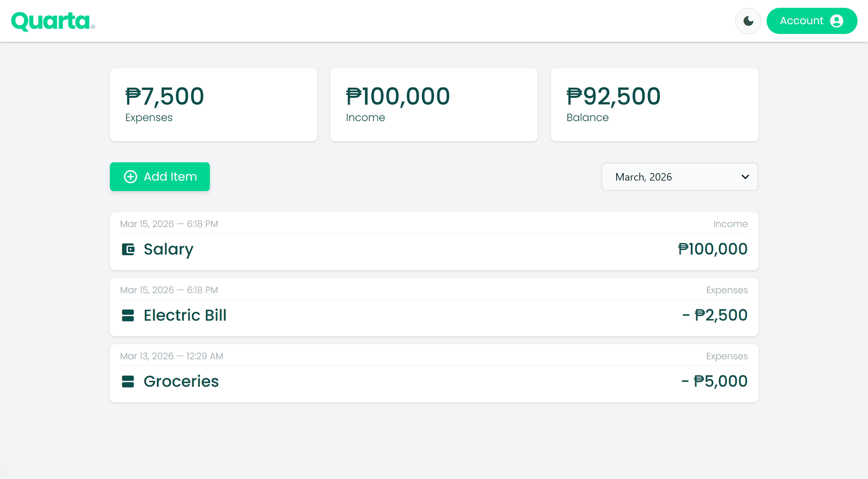Viewport: 868px width, 479px height.
Task: Click the wallet icon beside Salary
Action: [x=128, y=249]
